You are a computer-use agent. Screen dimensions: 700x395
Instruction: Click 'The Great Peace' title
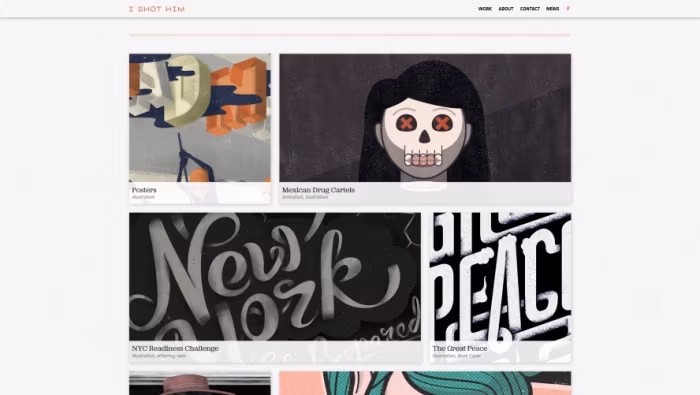coord(460,348)
